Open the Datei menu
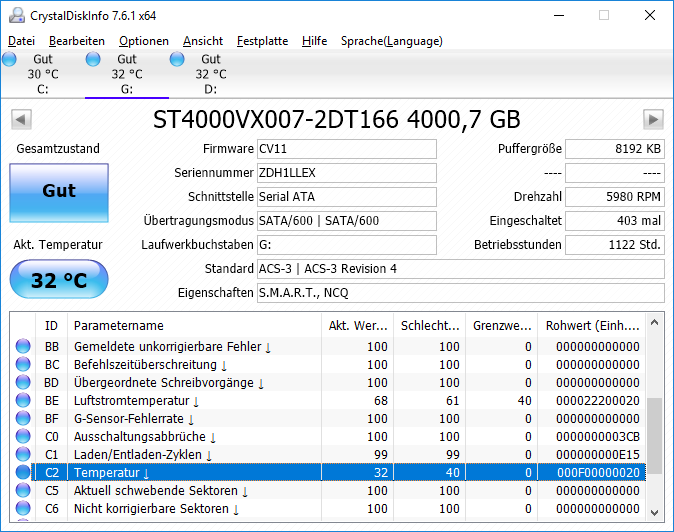The height and width of the screenshot is (532, 674). coord(21,41)
